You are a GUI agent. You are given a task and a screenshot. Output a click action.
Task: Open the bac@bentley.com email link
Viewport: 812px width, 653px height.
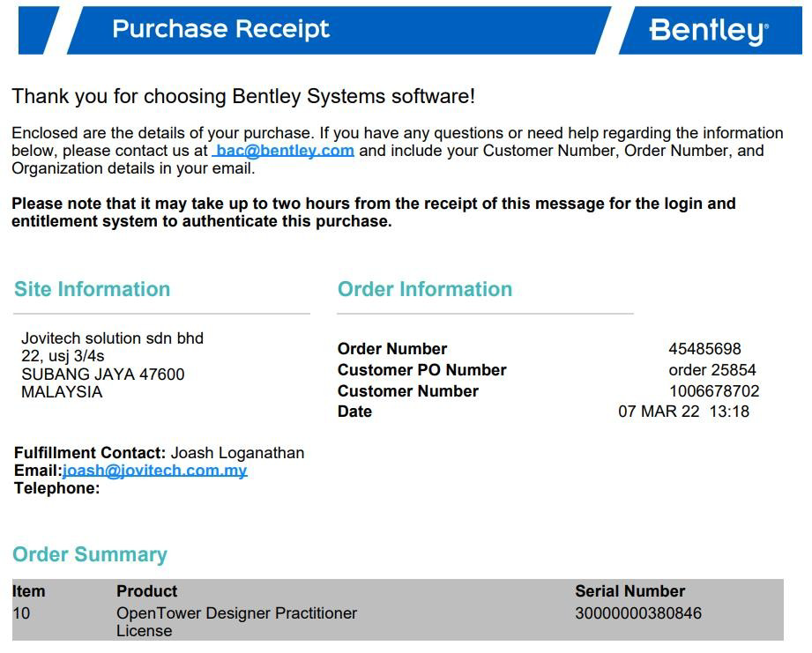coord(285,151)
